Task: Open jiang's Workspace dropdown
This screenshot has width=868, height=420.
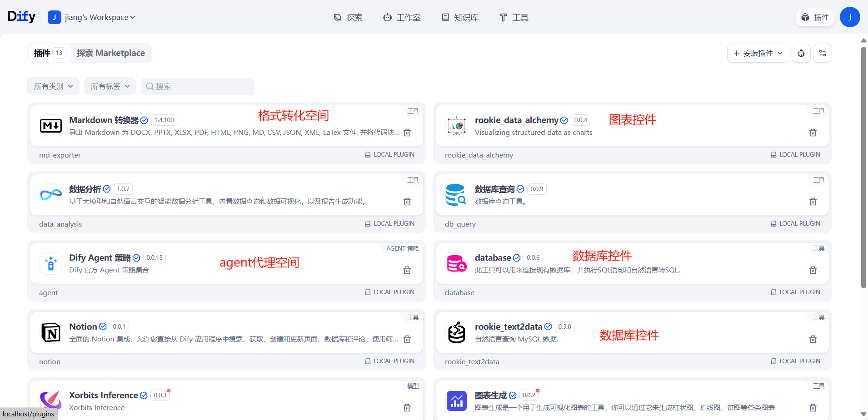Action: tap(92, 17)
